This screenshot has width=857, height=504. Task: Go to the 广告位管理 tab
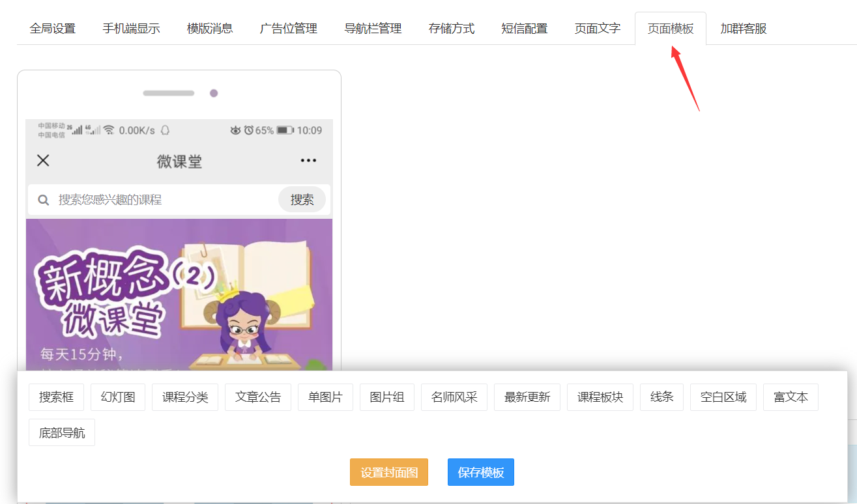click(x=289, y=29)
